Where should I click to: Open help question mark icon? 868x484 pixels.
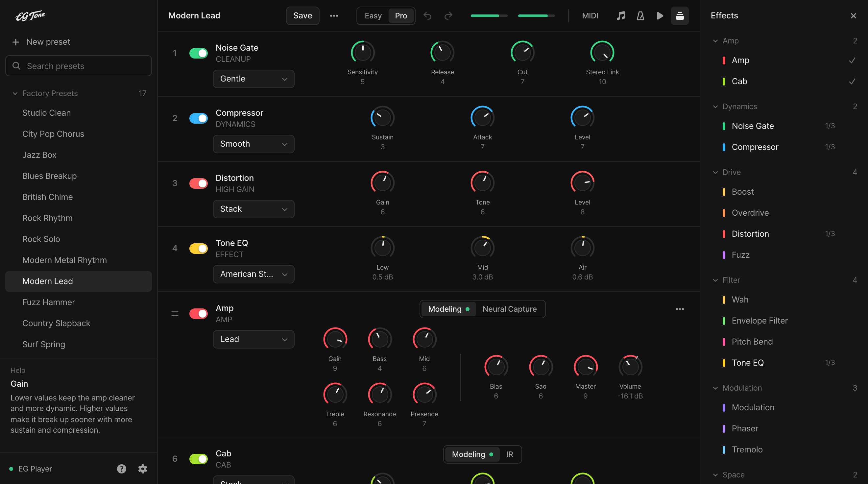(x=122, y=469)
